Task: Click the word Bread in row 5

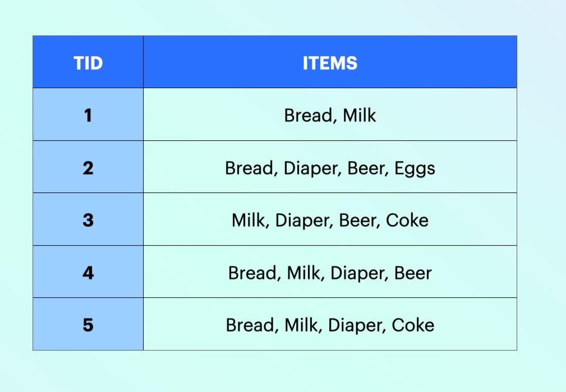Action: pos(250,326)
